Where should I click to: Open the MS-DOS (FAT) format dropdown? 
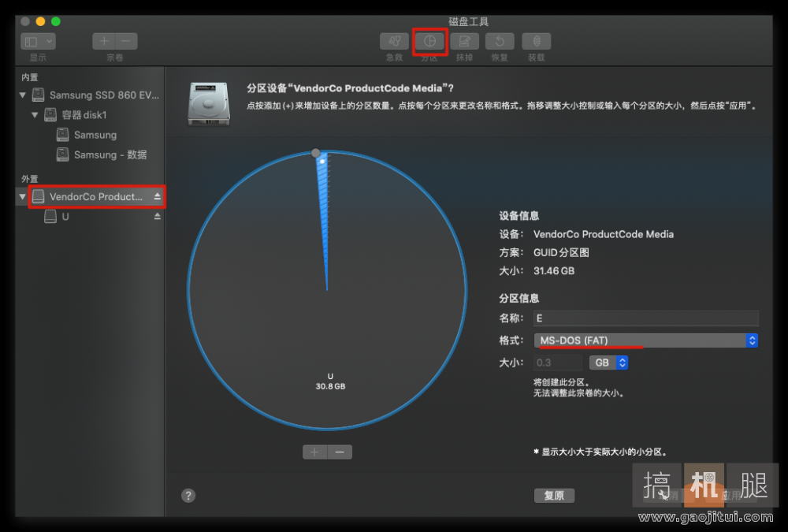click(646, 340)
